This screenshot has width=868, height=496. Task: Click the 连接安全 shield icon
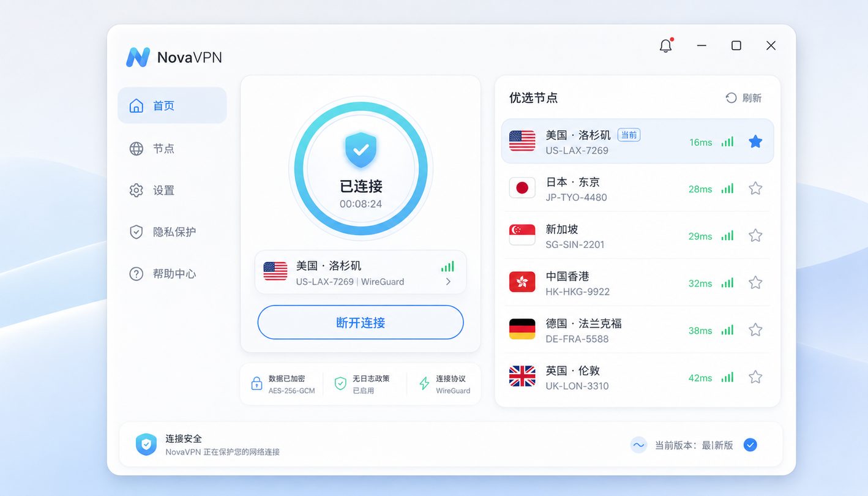[x=146, y=445]
